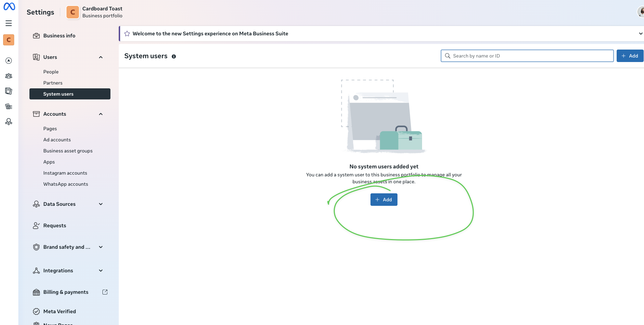Viewport: 644px width, 325px height.
Task: Switch to the People section
Action: (x=51, y=72)
